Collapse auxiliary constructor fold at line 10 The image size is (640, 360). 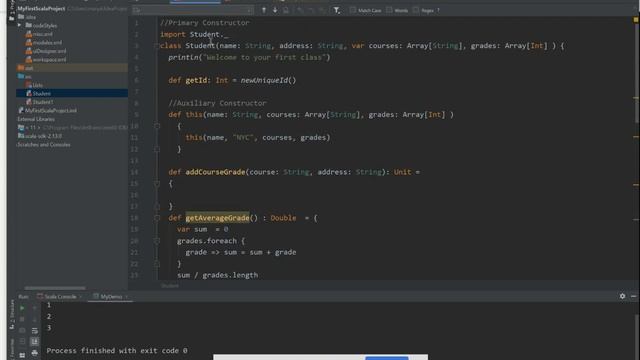click(x=157, y=126)
